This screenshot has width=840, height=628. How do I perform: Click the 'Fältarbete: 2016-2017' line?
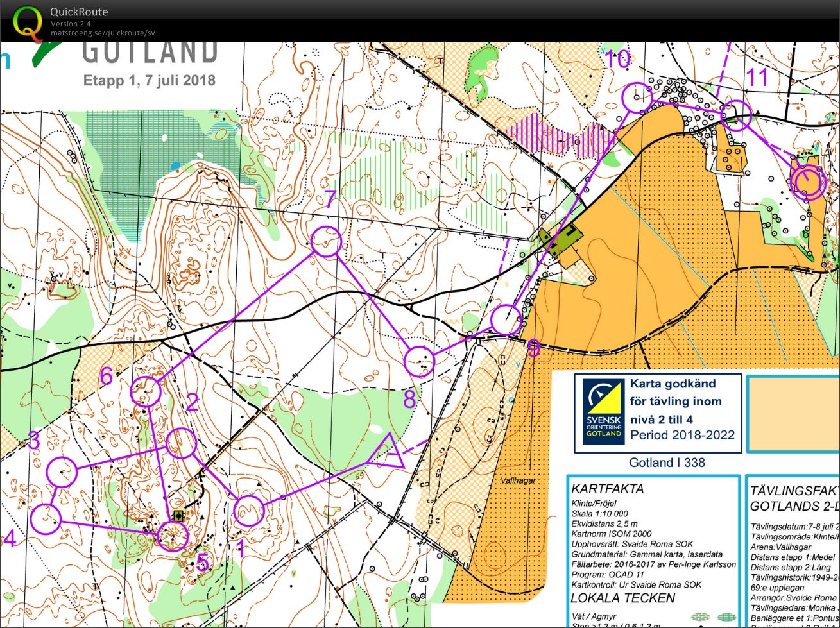[653, 564]
